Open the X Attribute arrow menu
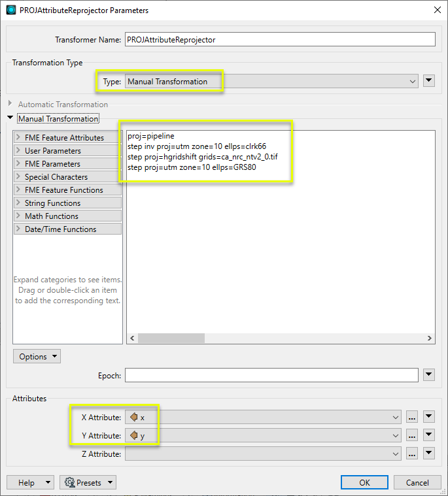The height and width of the screenshot is (496, 448). click(x=428, y=417)
